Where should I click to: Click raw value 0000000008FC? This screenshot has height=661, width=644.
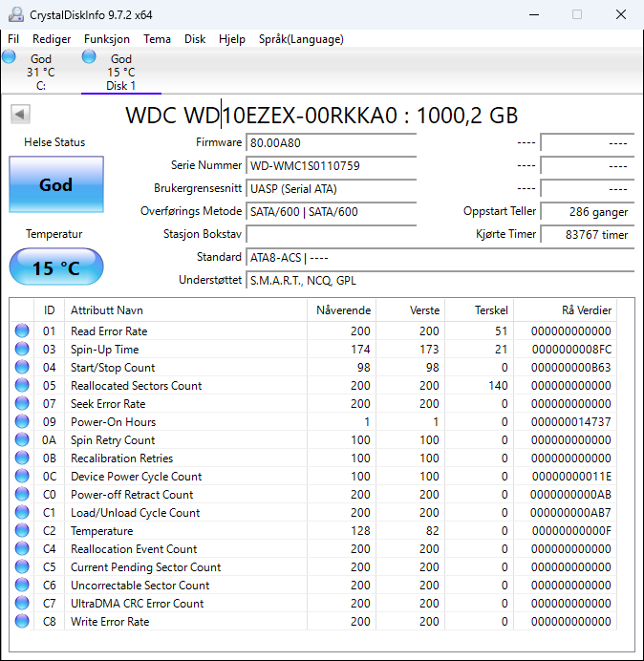(x=571, y=350)
